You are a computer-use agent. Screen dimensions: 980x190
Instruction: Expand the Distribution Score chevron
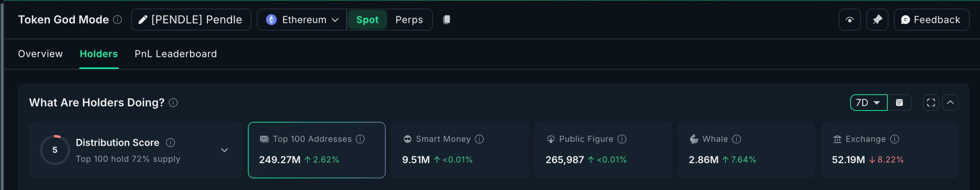coord(225,150)
